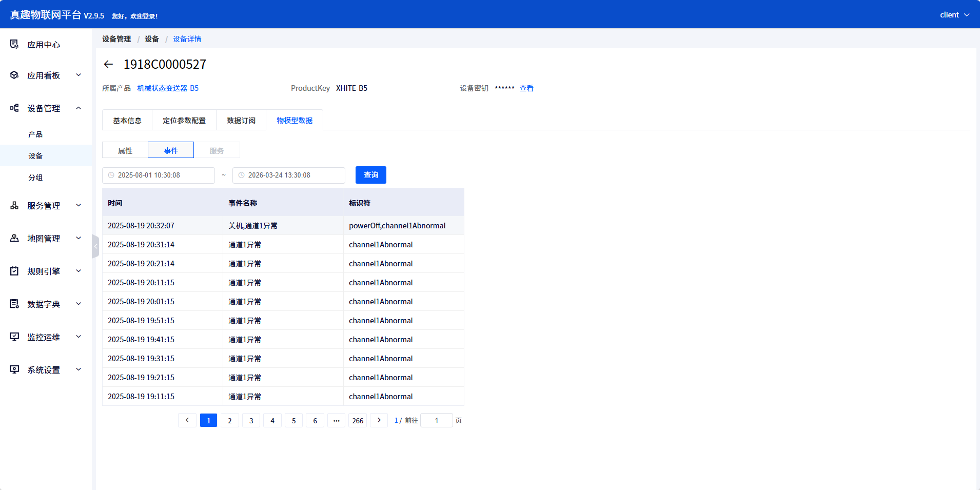Viewport: 980px width, 490px height.
Task: Go to previous page of events
Action: 187,420
